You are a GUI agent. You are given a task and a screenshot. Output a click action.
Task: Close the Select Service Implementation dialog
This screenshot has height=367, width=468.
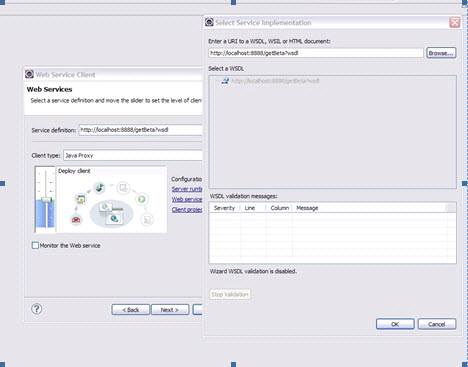455,23
